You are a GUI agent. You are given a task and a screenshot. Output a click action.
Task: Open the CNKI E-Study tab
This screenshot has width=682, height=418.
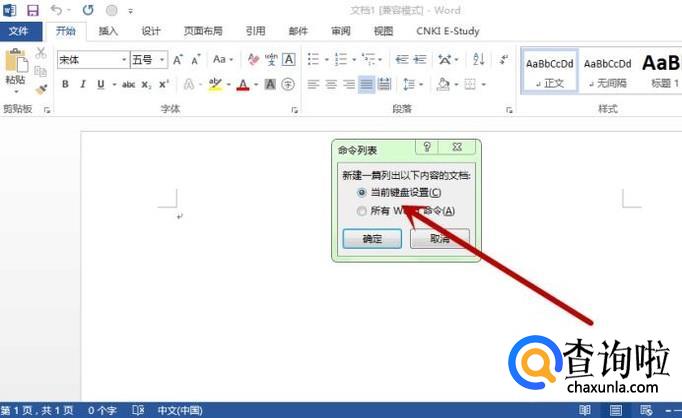[448, 31]
